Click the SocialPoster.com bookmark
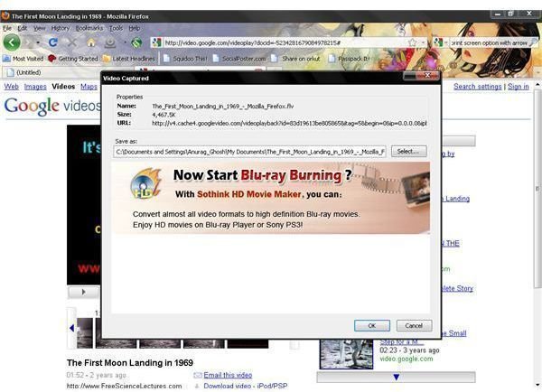542x392 pixels. (239, 59)
